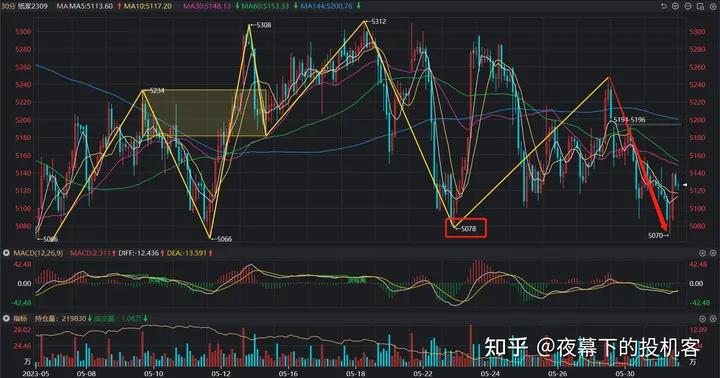The image size is (720, 378).
Task: Click the MA10:5117.20 indicator label
Action: coord(148,6)
